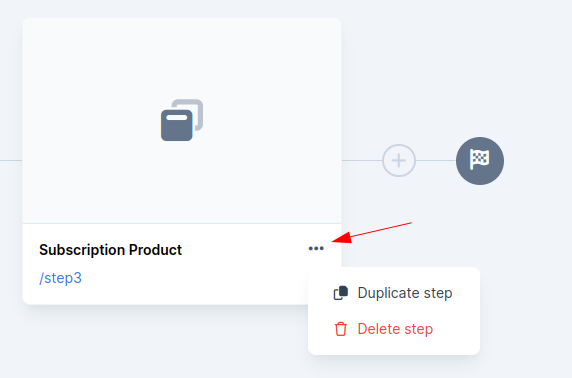Click the connector line between plus and flag
The image size is (572, 378).
pos(436,161)
